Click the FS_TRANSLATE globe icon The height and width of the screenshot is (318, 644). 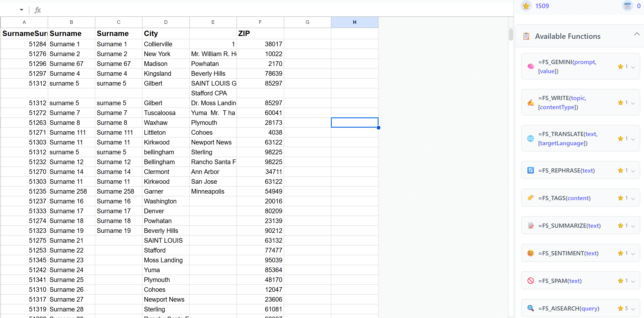[531, 138]
